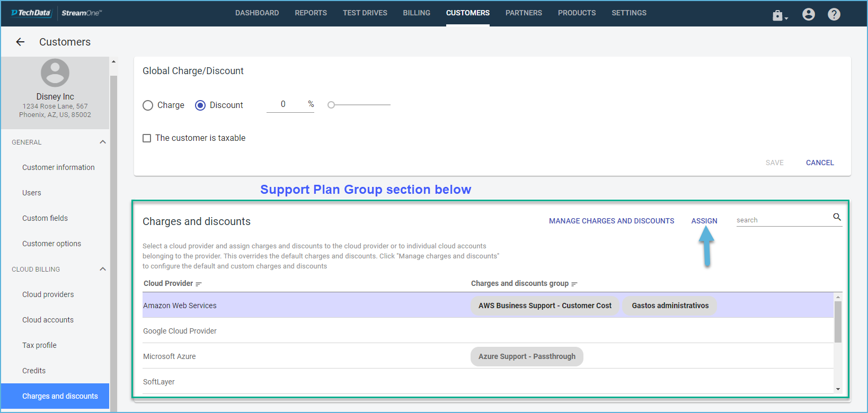Click the CANCEL button
Image resolution: width=868 pixels, height=413 pixels.
(x=820, y=163)
